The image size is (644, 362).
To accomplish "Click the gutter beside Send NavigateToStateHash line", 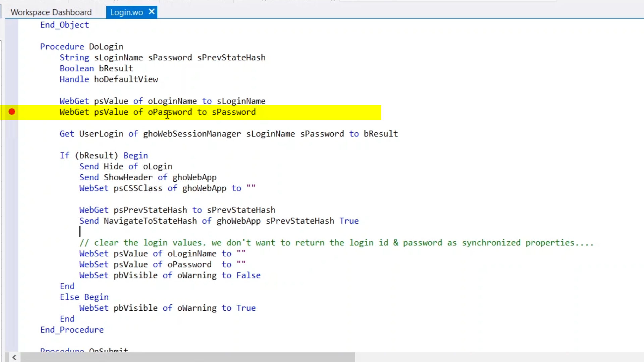I will tap(12, 221).
